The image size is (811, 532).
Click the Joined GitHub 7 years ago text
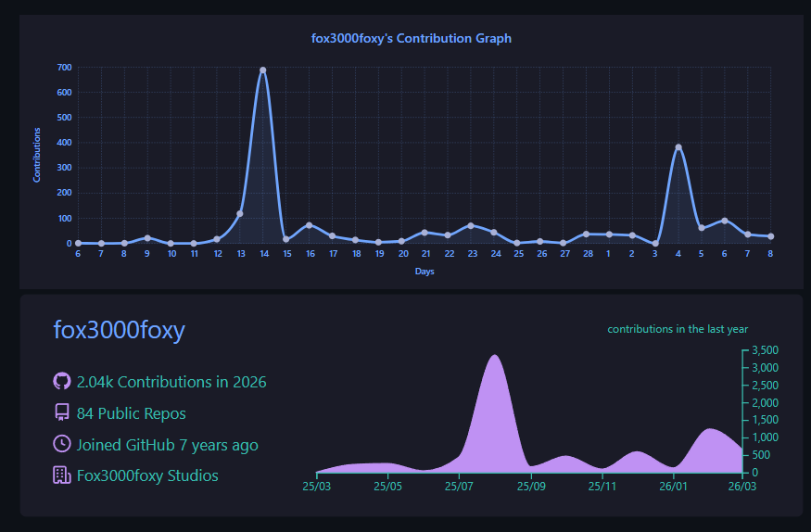coord(167,445)
